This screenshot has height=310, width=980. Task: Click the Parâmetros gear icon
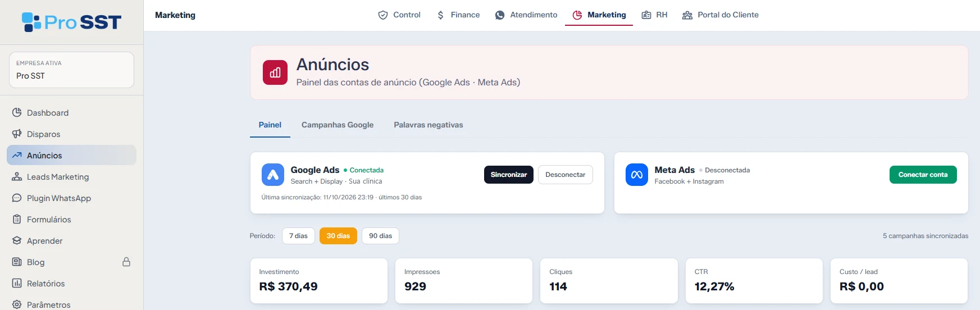17,304
